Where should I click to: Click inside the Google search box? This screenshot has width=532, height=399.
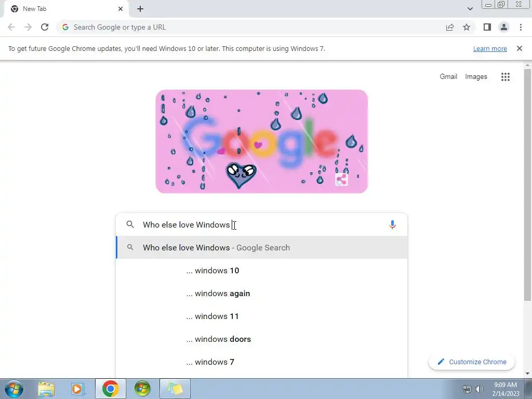(261, 224)
